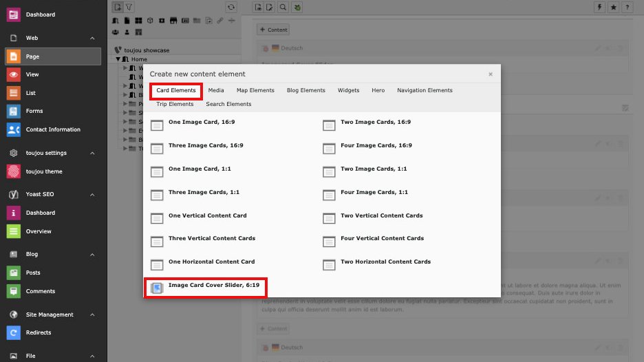The width and height of the screenshot is (644, 362).
Task: Click the View module eye icon
Action: pyautogui.click(x=14, y=74)
